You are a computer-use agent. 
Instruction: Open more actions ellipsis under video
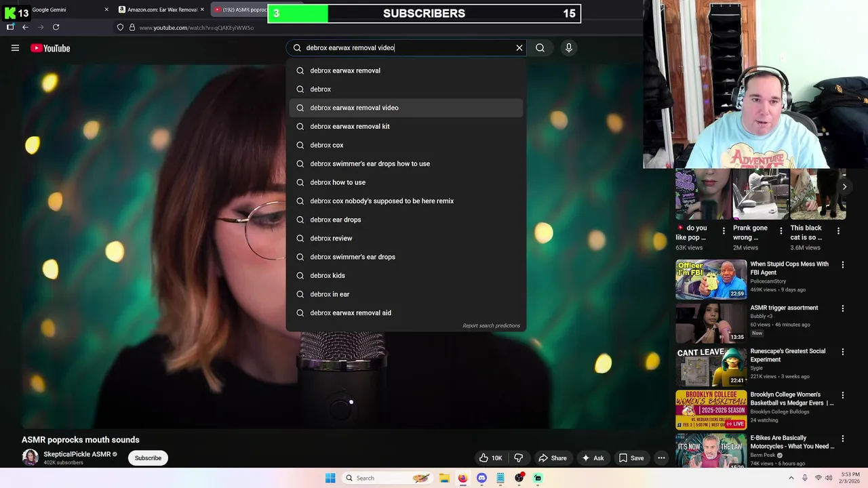click(x=661, y=458)
